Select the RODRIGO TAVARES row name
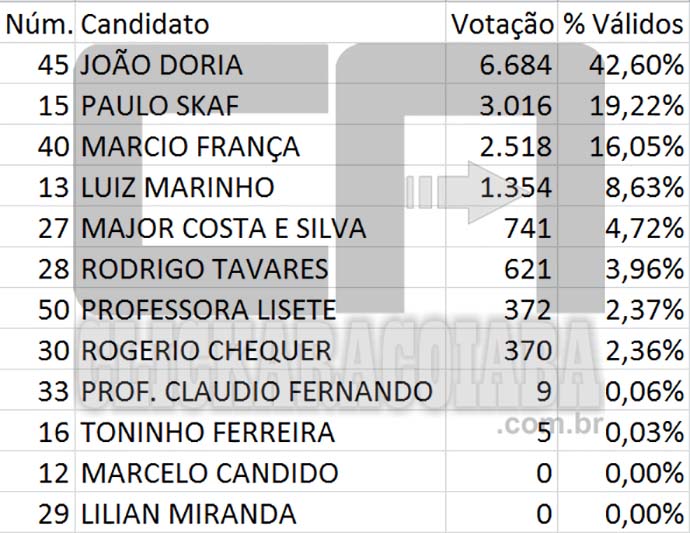The width and height of the screenshot is (690, 533). 204,270
